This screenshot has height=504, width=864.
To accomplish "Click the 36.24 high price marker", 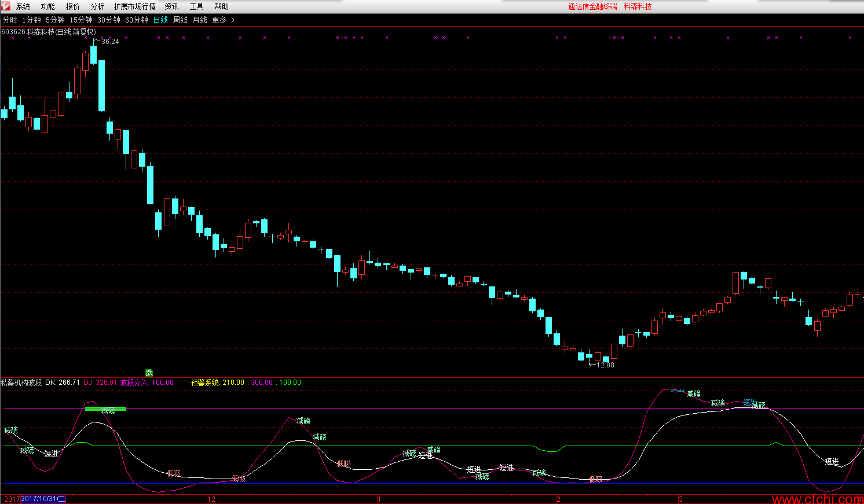I will pyautogui.click(x=109, y=42).
